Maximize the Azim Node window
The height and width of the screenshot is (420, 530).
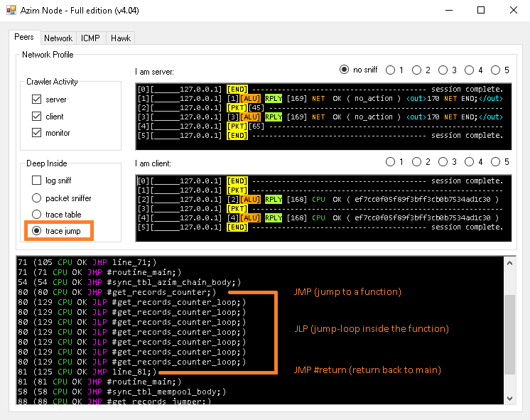click(481, 10)
